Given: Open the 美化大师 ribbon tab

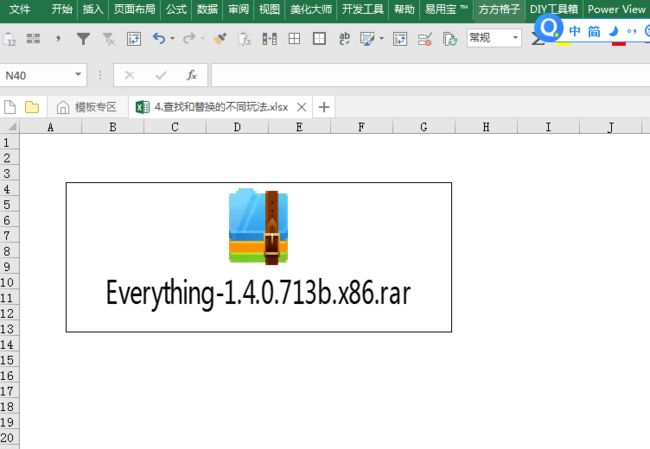Looking at the screenshot, I should tap(311, 9).
